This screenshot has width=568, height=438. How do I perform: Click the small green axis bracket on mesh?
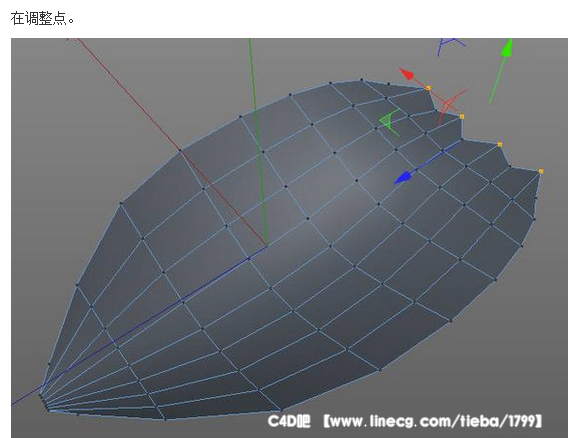tap(389, 122)
